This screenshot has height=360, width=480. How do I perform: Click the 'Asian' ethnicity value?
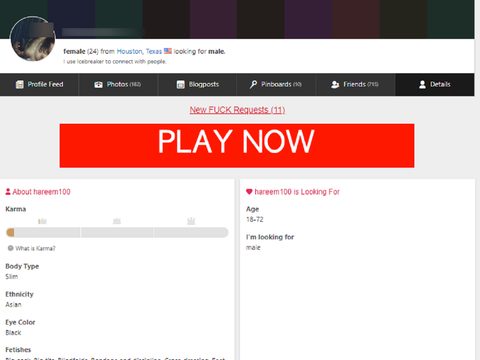(x=13, y=304)
